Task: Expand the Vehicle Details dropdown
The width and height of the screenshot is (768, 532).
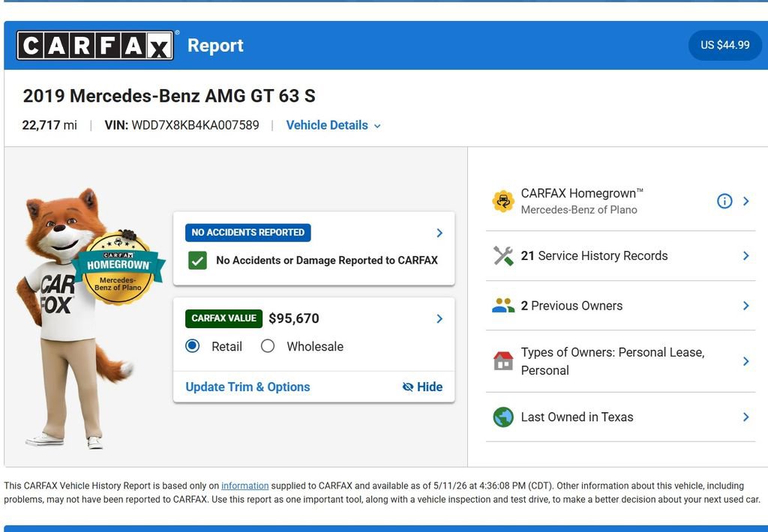Action: coord(334,125)
